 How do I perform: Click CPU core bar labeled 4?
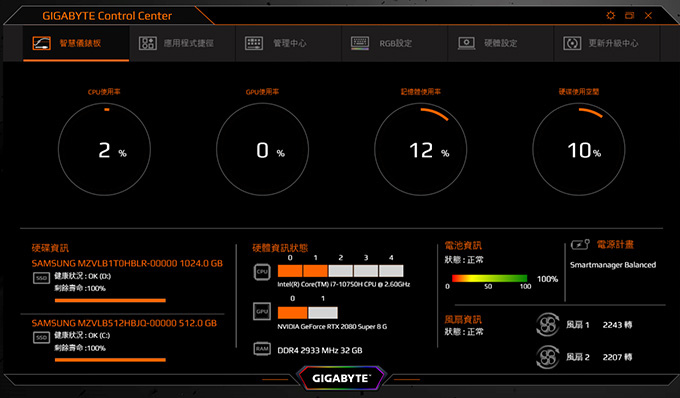tap(391, 271)
